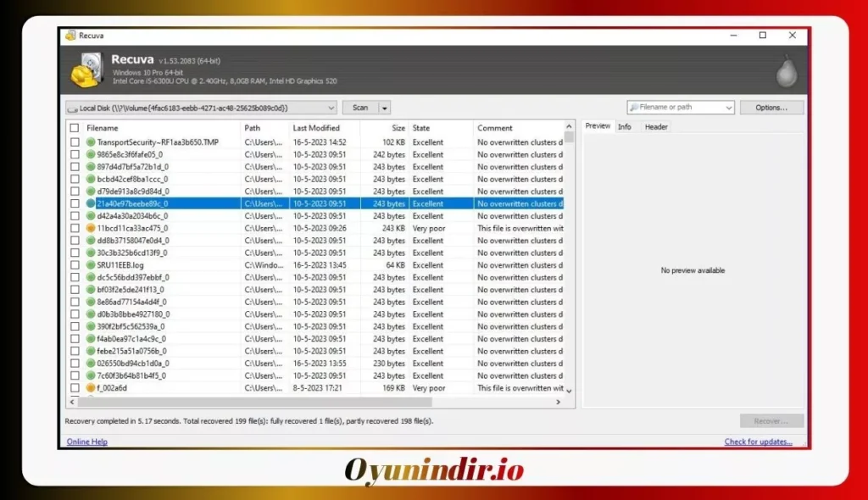The width and height of the screenshot is (868, 500).
Task: Click the list's scroll up arrow
Action: click(x=569, y=126)
